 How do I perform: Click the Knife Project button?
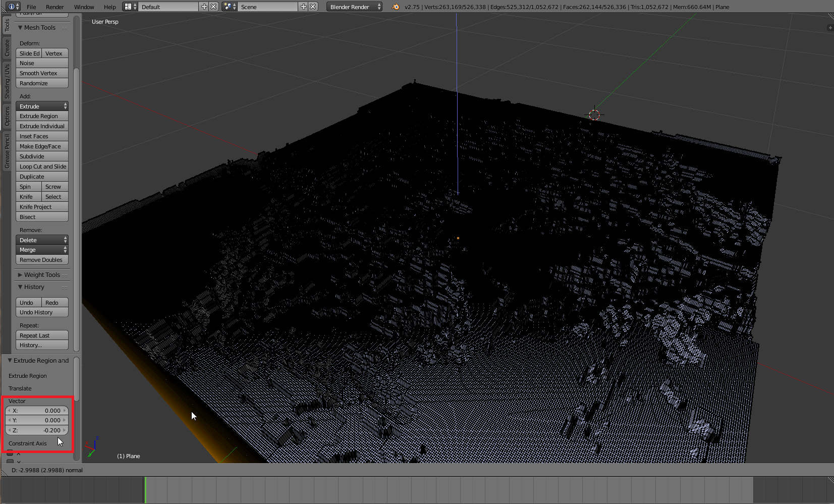[x=42, y=207]
